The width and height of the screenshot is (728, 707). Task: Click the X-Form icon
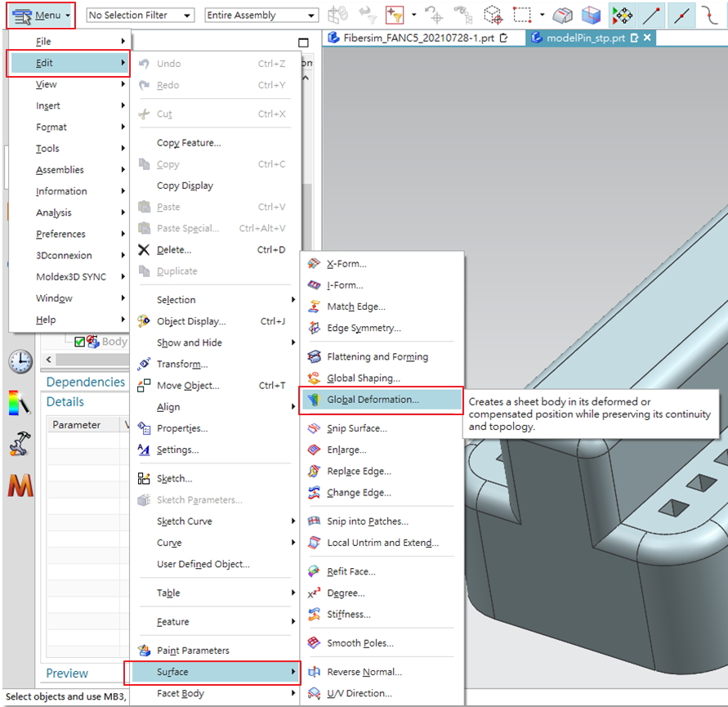click(x=314, y=263)
